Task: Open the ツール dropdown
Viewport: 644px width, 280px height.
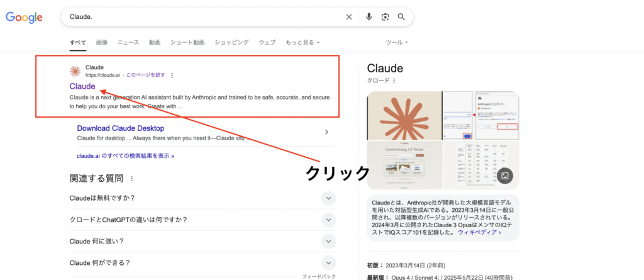Action: point(397,42)
